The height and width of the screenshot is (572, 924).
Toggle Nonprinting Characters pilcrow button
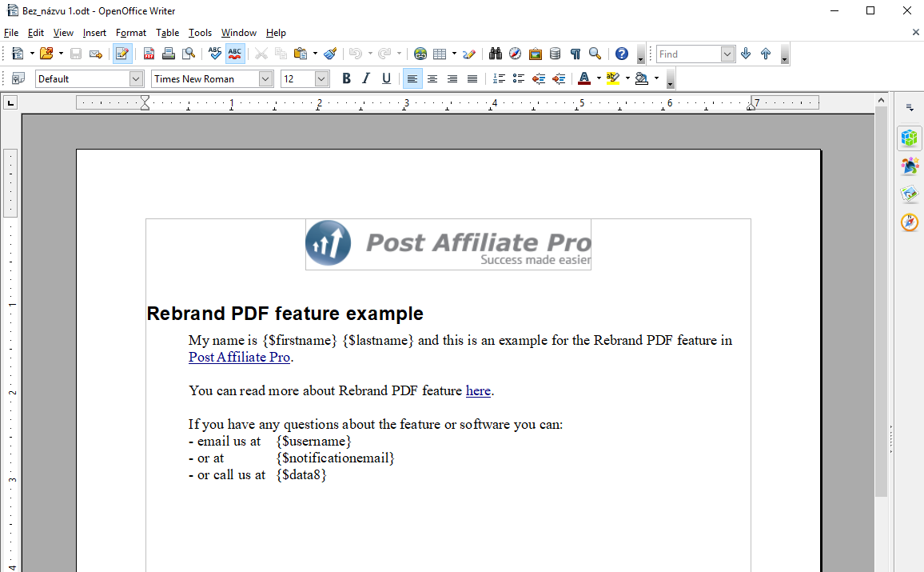point(575,54)
